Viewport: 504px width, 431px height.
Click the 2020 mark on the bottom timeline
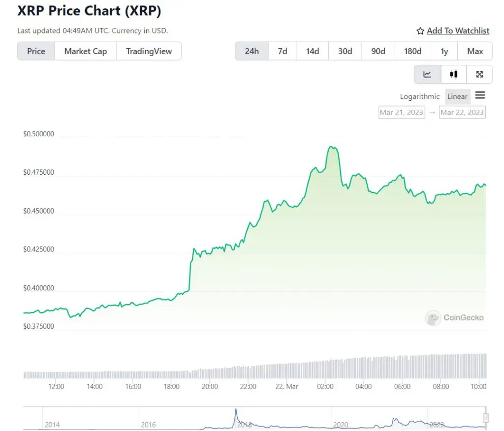(x=340, y=425)
